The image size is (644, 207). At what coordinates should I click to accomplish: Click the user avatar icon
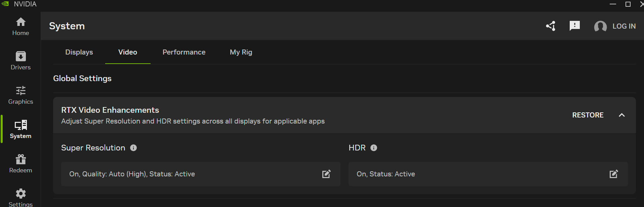pos(600,26)
